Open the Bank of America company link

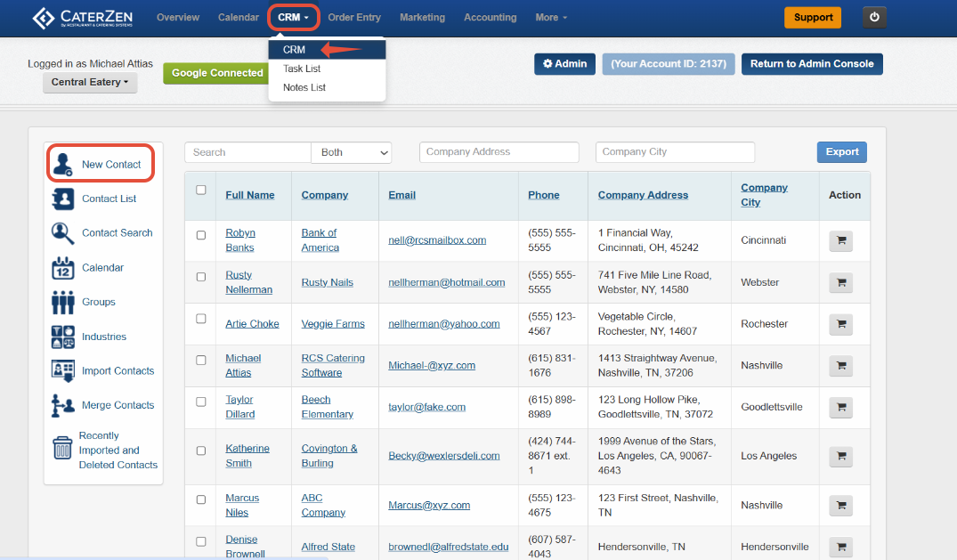[320, 240]
